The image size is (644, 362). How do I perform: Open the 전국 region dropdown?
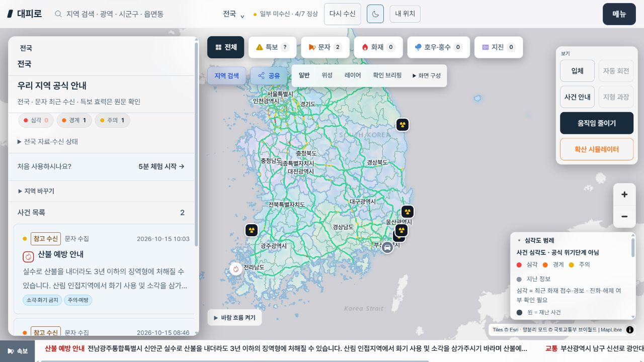(x=233, y=14)
